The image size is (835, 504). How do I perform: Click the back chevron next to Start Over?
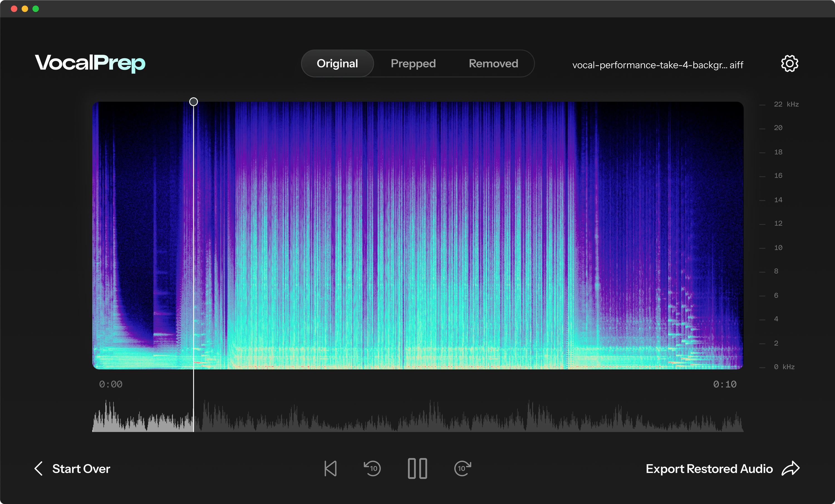pyautogui.click(x=38, y=469)
